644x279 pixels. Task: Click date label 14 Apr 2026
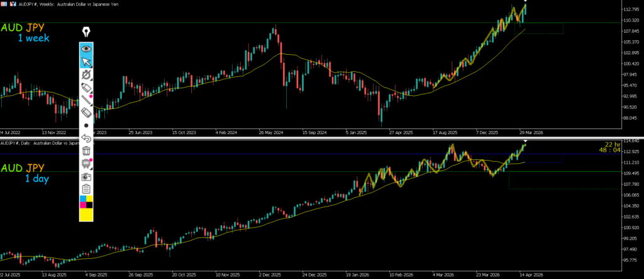pos(530,274)
